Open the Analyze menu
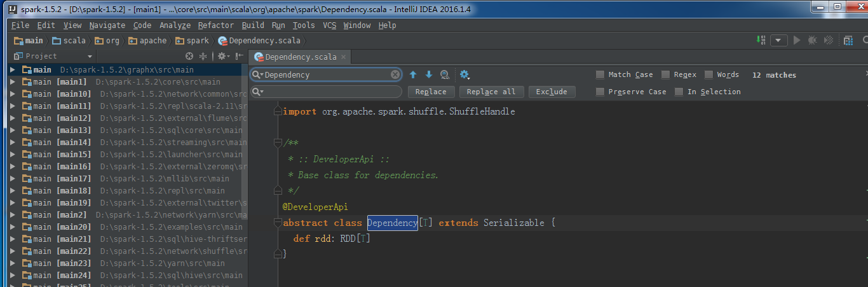868x287 pixels. [175, 25]
